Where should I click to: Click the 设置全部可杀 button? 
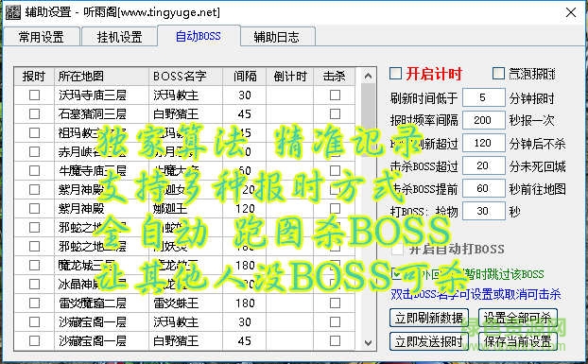[518, 318]
